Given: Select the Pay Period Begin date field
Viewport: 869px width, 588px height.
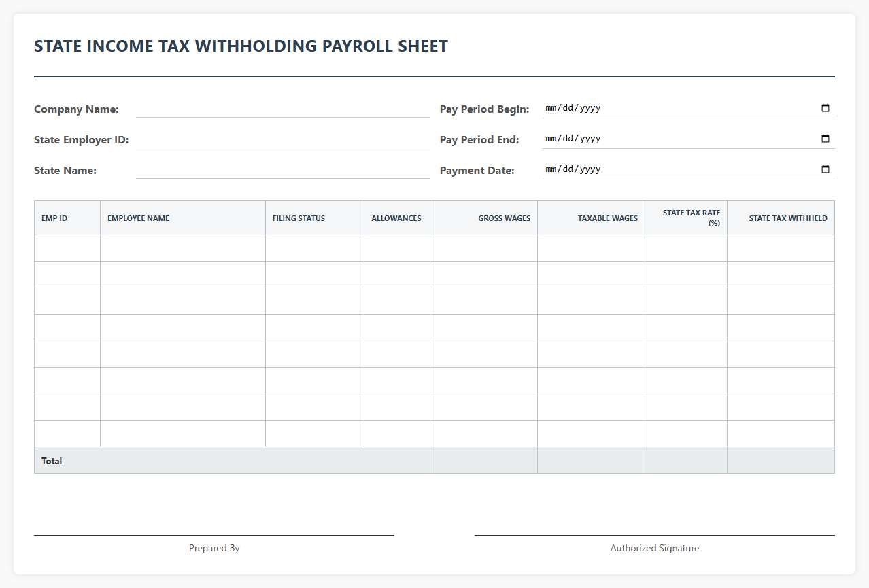Looking at the screenshot, I should (x=688, y=109).
